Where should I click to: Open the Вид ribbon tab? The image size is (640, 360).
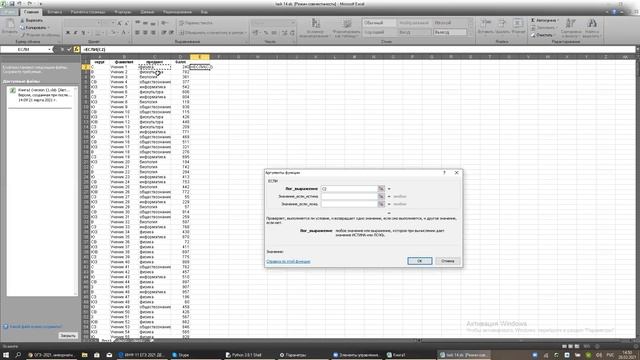pos(204,12)
